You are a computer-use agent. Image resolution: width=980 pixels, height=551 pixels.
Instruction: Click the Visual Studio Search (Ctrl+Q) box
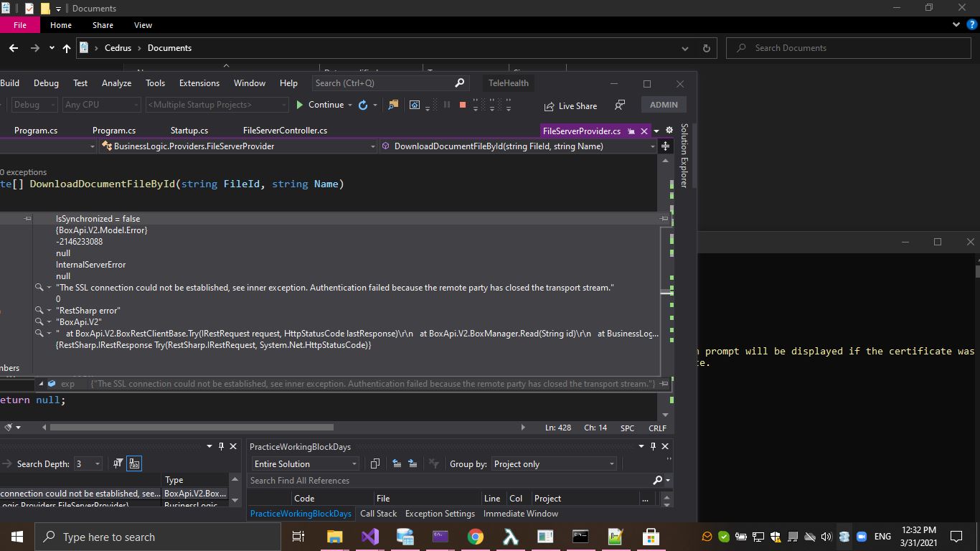(x=391, y=83)
